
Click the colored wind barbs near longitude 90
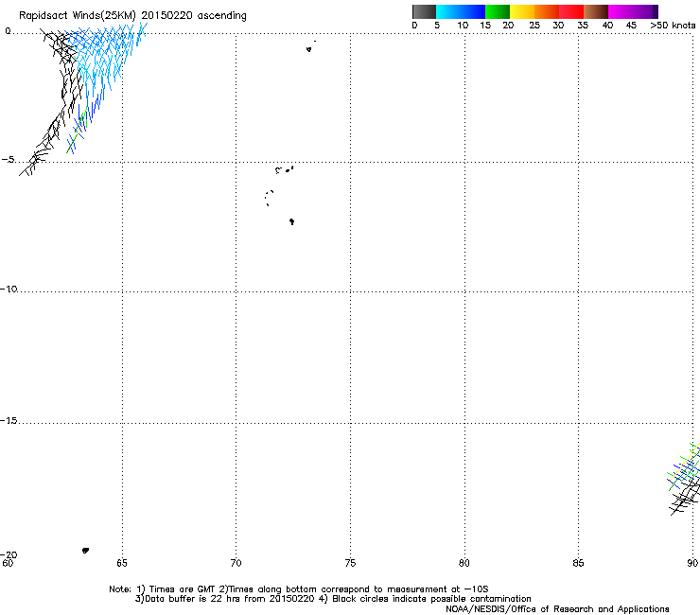click(x=684, y=466)
